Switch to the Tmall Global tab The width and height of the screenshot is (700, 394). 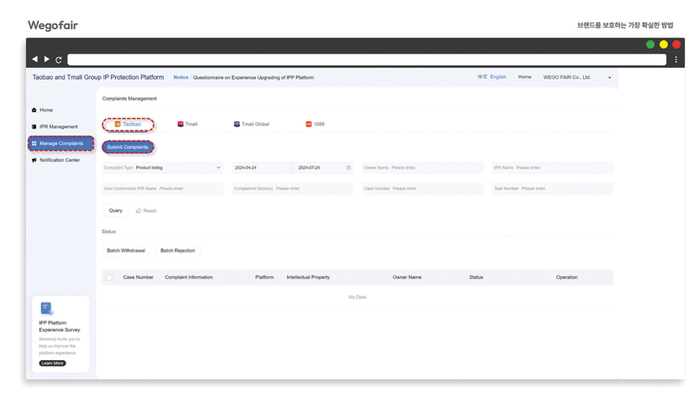click(252, 124)
